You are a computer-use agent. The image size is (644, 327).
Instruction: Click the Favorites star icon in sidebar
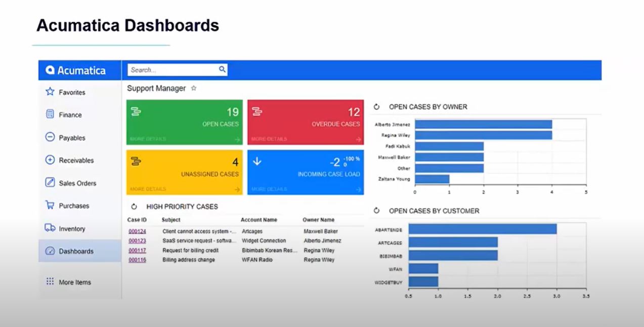pos(50,92)
